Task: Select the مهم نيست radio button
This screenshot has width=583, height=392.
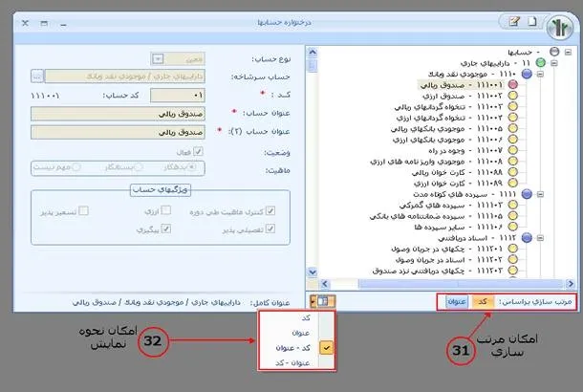Action: tap(76, 167)
